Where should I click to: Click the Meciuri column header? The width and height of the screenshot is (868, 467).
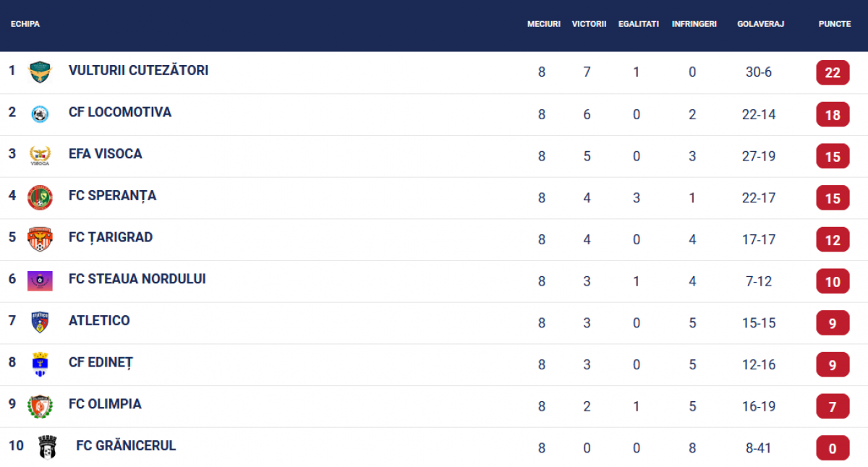pyautogui.click(x=543, y=24)
